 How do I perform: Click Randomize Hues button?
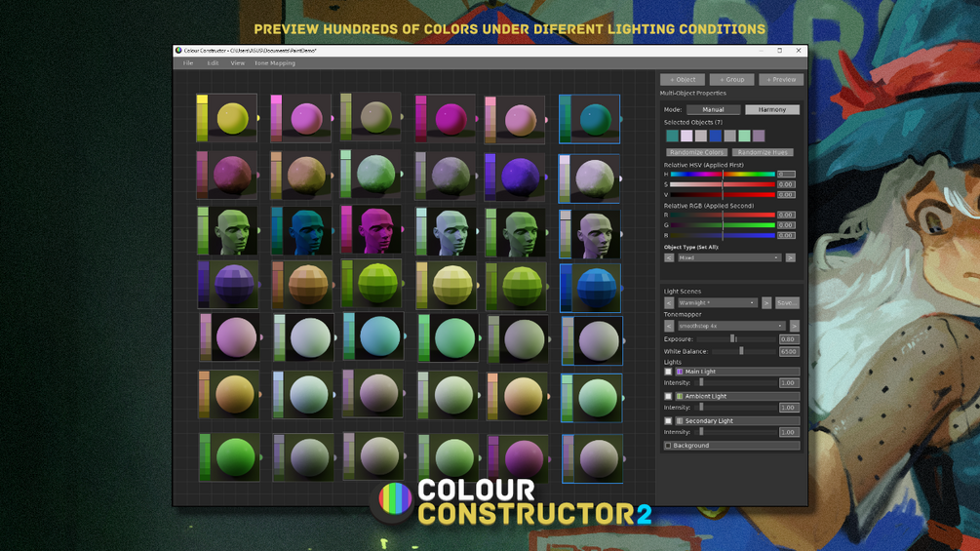[763, 152]
